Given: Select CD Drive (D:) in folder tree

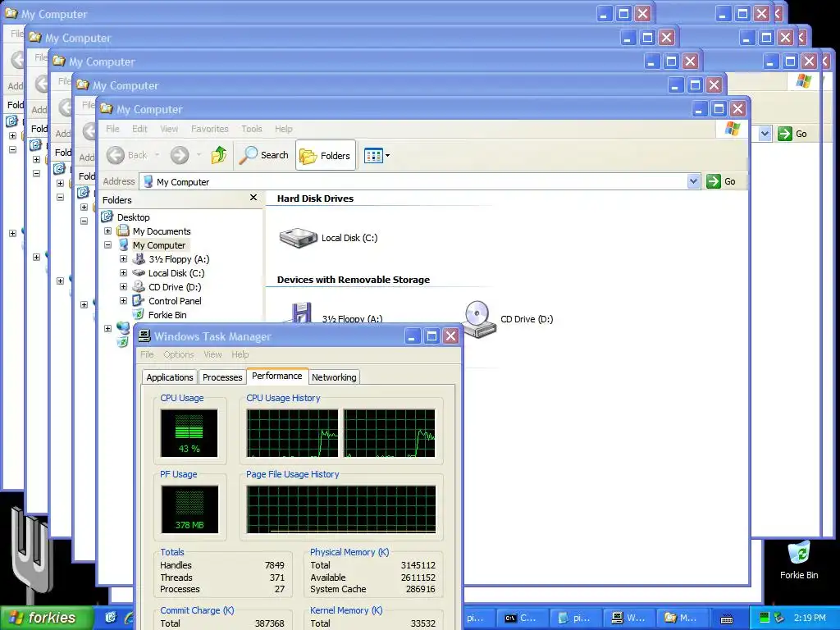Looking at the screenshot, I should 175,286.
